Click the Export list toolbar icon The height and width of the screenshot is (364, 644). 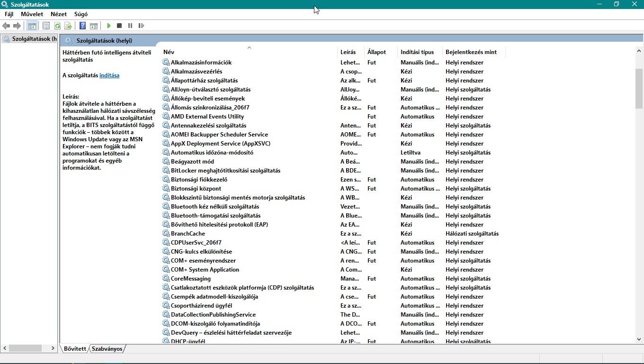click(68, 26)
